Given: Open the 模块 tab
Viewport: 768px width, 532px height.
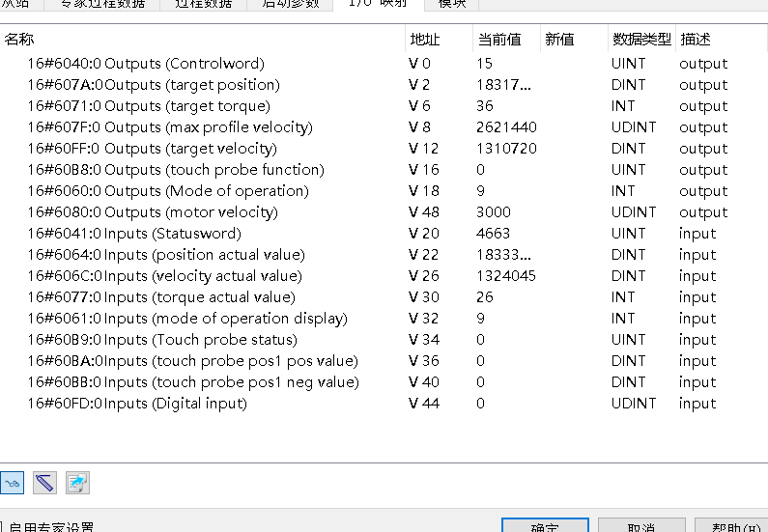Looking at the screenshot, I should click(451, 4).
